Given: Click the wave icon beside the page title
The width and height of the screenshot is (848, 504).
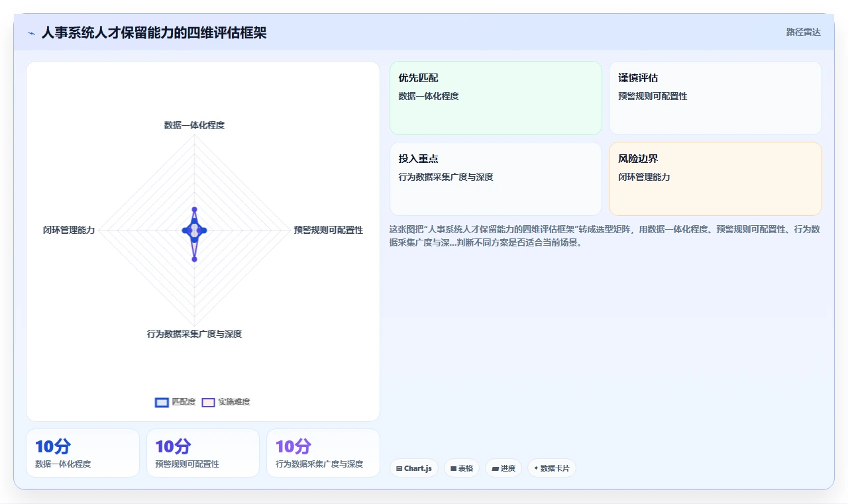Looking at the screenshot, I should (31, 33).
